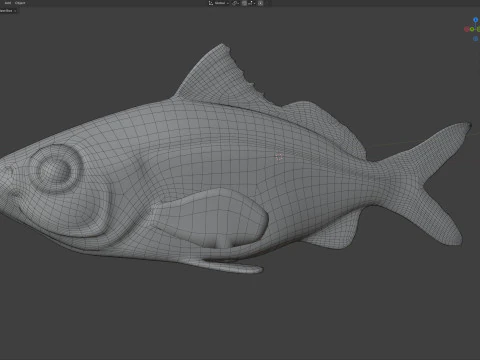
Task: Toggle snapping magnet icon
Action: (x=244, y=3)
